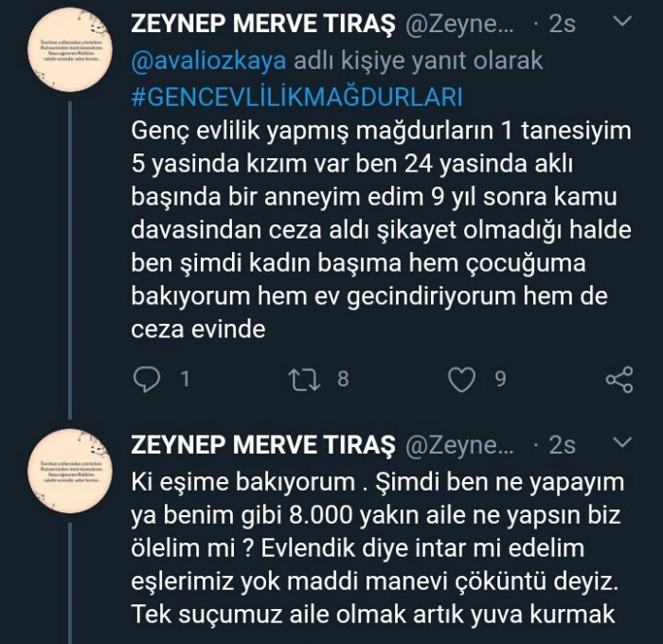Click the '2s' timestamp on the hashtag tweet
663x644 pixels.
[x=562, y=24]
